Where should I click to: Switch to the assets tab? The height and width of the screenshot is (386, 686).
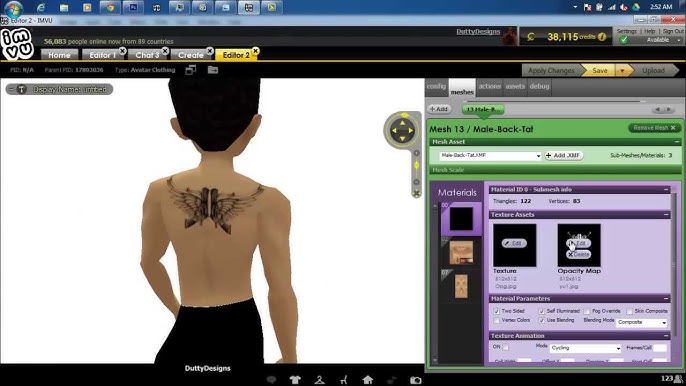[515, 87]
